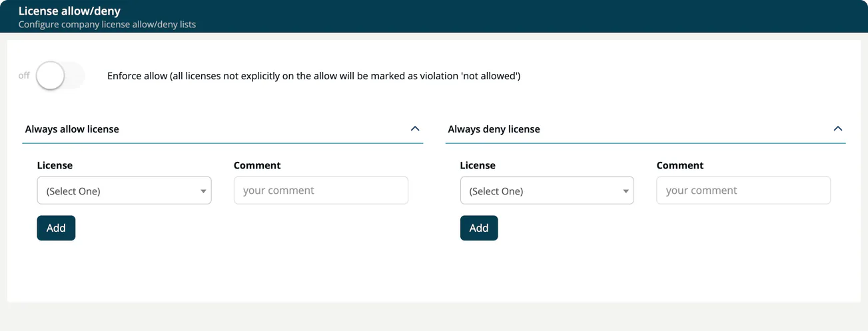This screenshot has height=331, width=868.
Task: Click the Comment field under Always allow license
Action: [x=321, y=190]
